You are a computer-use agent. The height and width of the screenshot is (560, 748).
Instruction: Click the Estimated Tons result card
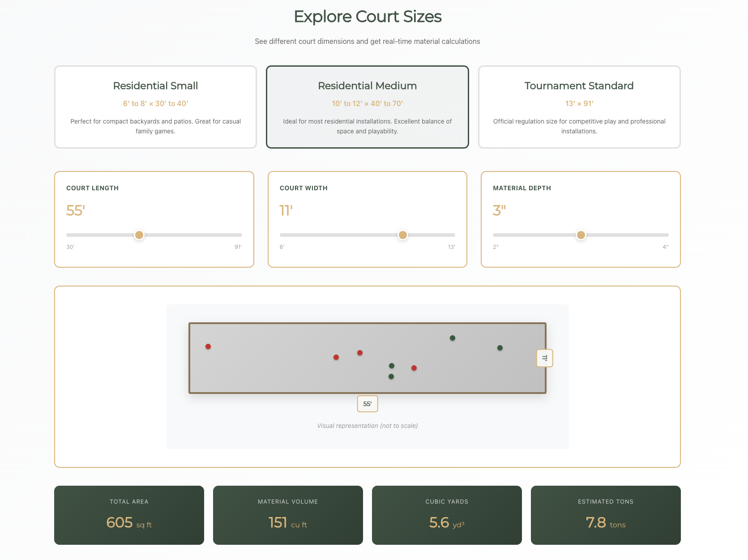tap(606, 515)
